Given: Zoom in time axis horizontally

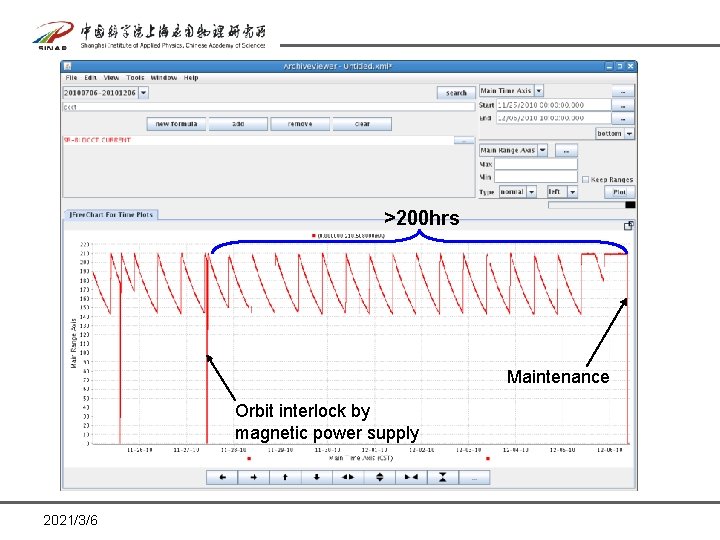Looking at the screenshot, I should point(411,478).
